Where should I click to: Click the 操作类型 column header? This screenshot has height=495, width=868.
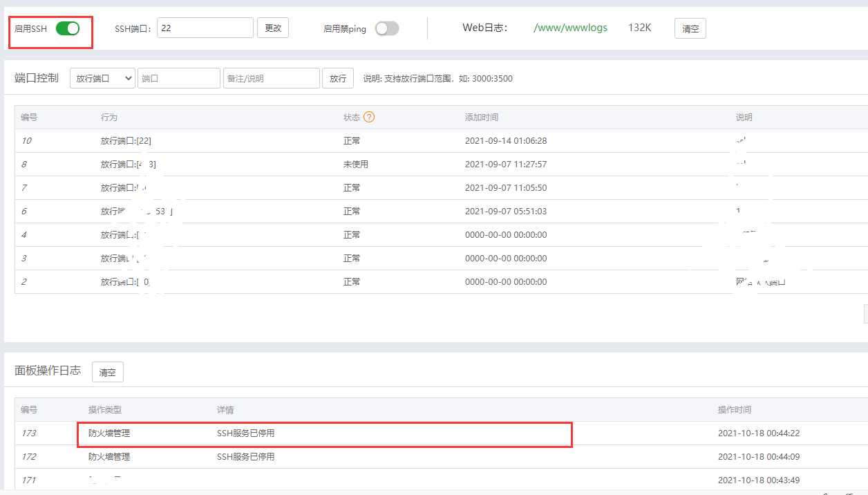(105, 410)
